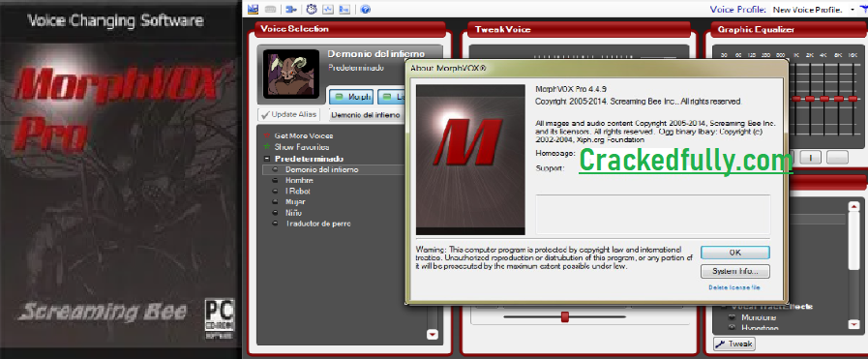The image size is (868, 359).
Task: Click the About MorphVOX red M logo image
Action: (470, 160)
